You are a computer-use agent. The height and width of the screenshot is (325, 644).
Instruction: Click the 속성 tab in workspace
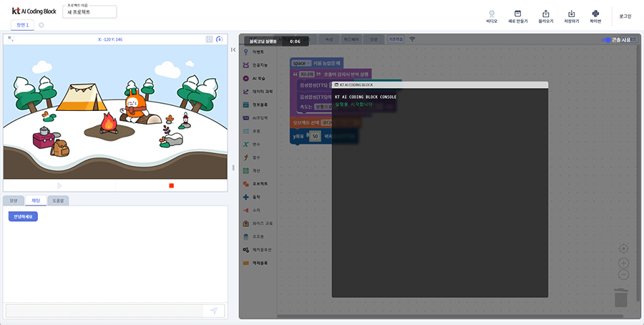click(329, 39)
